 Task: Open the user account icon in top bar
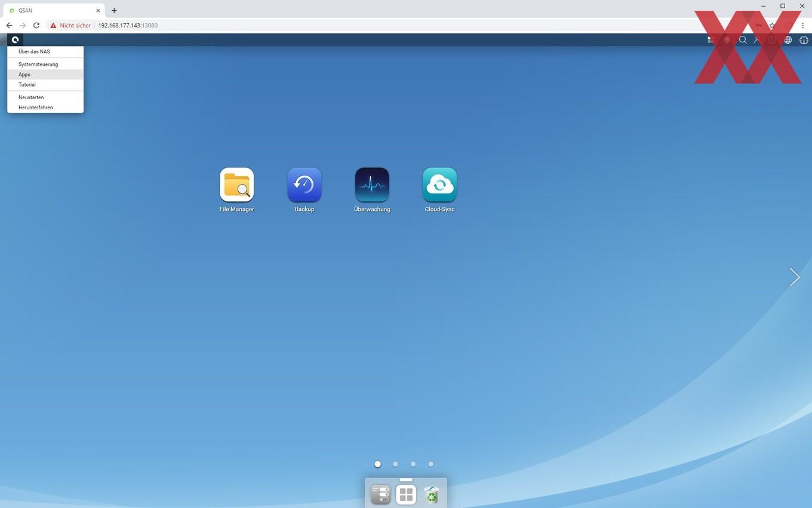(x=757, y=40)
